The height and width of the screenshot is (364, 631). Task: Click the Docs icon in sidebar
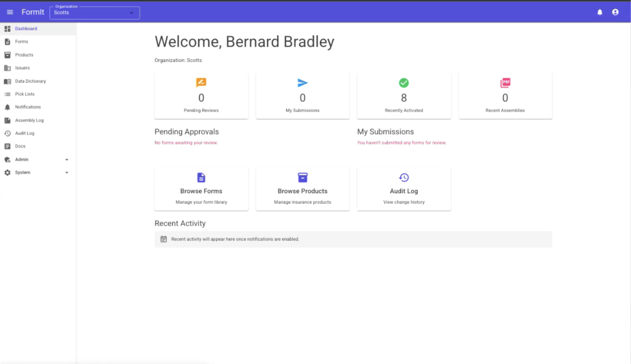tap(8, 146)
